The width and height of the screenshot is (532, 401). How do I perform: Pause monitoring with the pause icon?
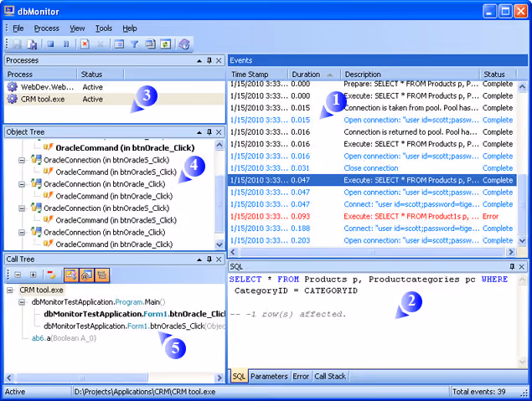pos(66,44)
